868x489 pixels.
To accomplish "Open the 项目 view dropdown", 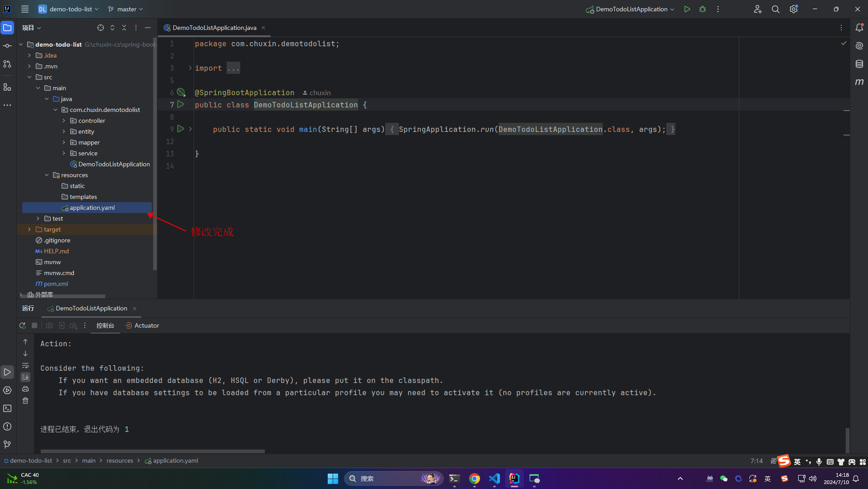I will point(31,28).
